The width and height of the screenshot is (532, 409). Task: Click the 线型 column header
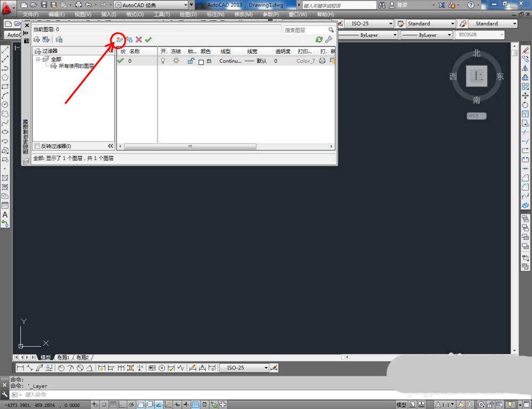pos(226,52)
